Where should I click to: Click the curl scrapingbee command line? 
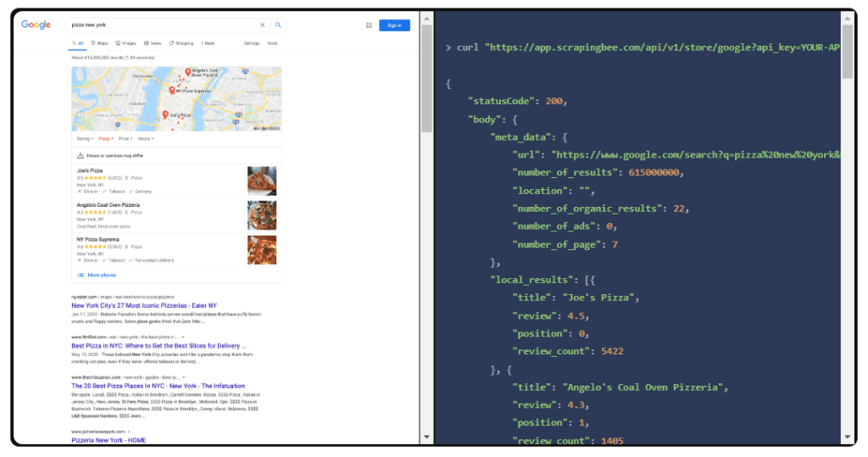click(x=643, y=47)
